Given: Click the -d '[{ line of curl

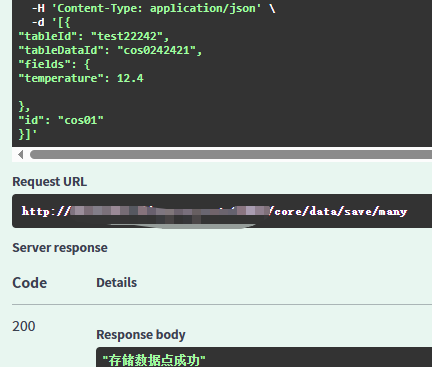Looking at the screenshot, I should 51,22.
